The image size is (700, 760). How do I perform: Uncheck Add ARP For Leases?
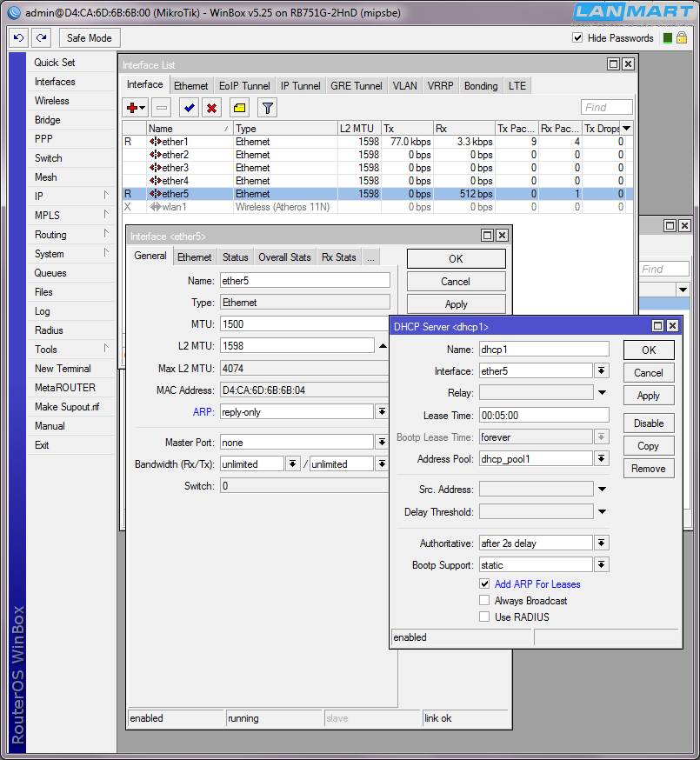coord(484,584)
